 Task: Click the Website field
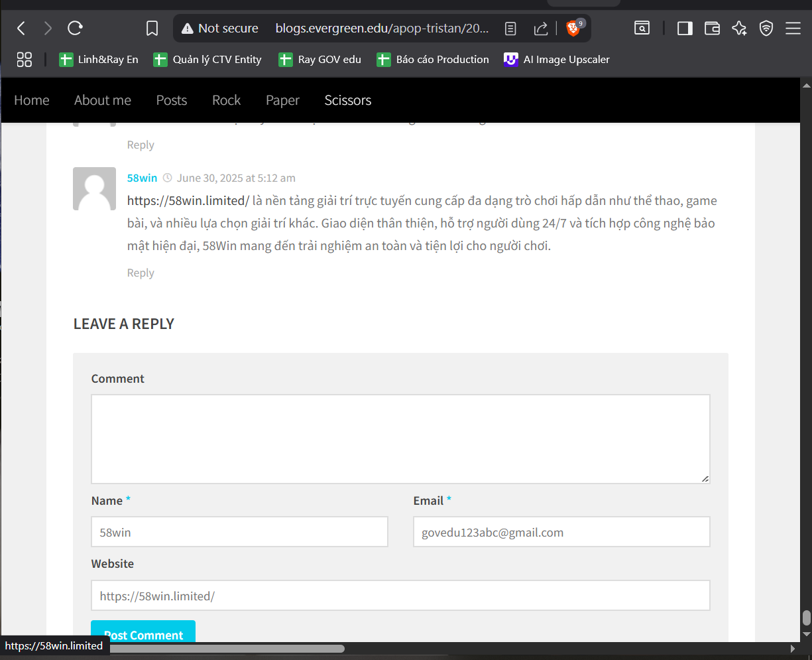tap(400, 596)
